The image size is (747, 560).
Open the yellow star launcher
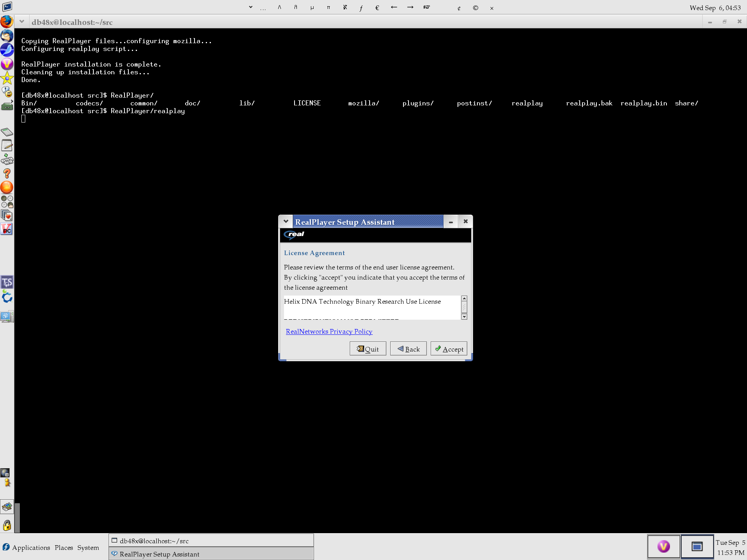7,78
